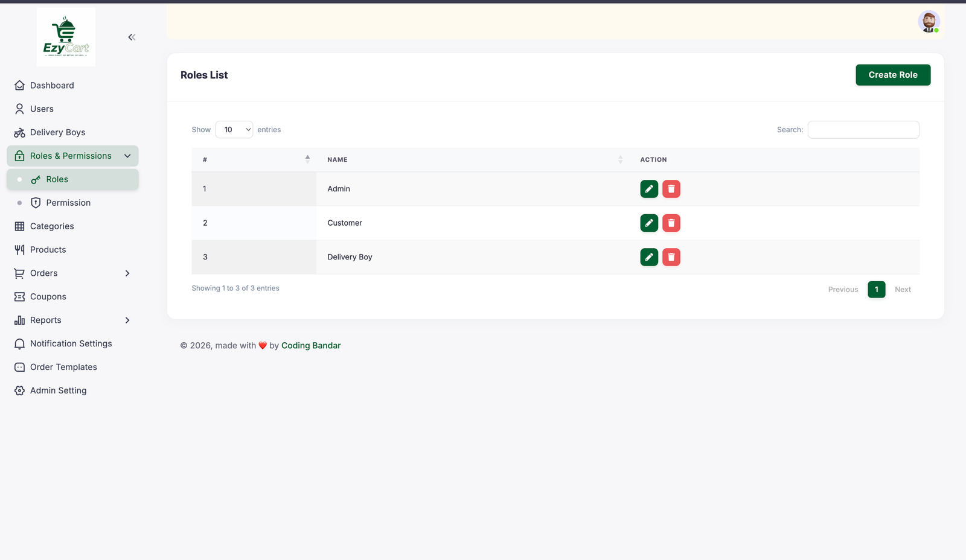Screen dimensions: 966x560
Task: Click the Coupons ticket icon
Action: pos(19,297)
